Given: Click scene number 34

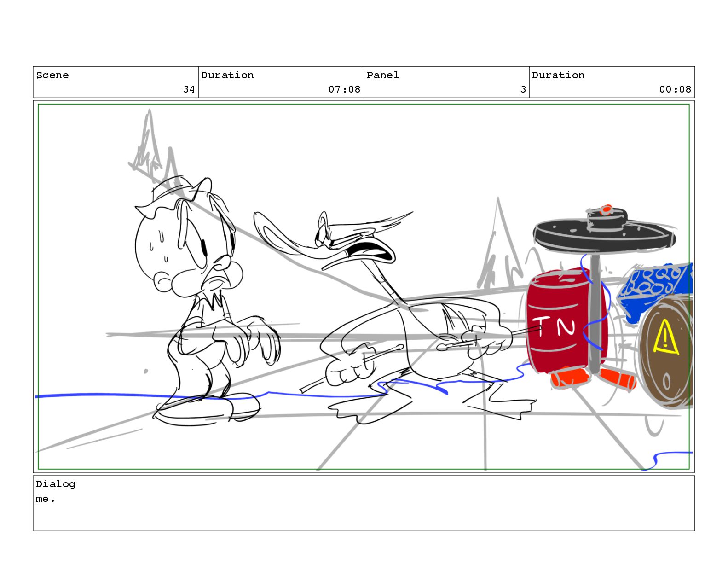Looking at the screenshot, I should 189,89.
